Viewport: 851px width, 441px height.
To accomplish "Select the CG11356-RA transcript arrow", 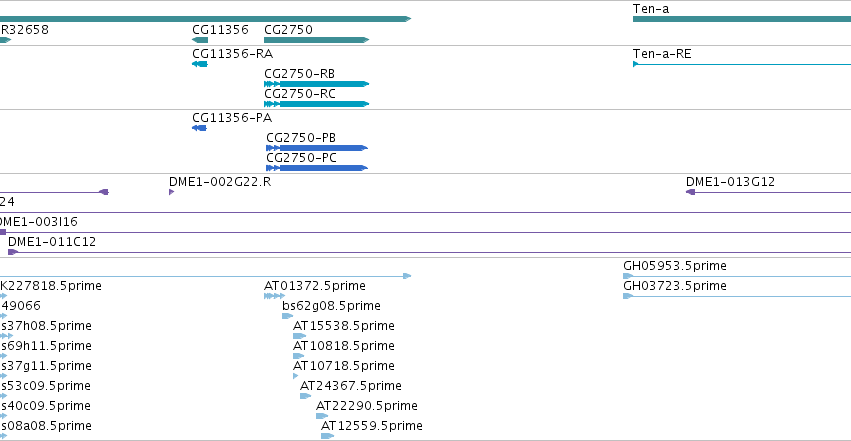I will [200, 64].
